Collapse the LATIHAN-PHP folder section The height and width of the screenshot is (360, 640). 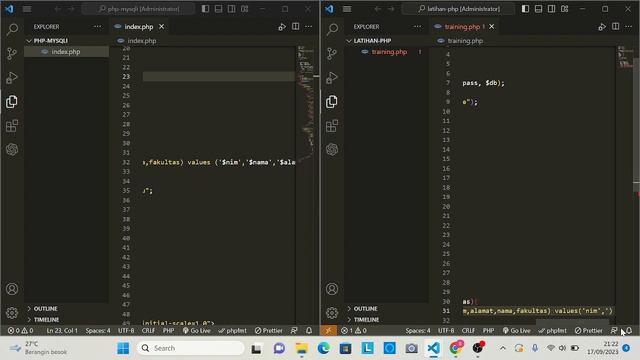[x=387, y=41]
